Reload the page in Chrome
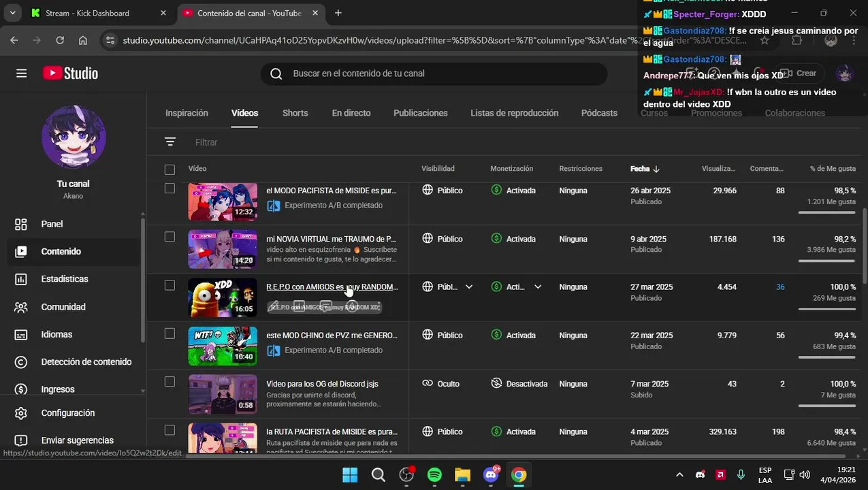 pos(60,41)
